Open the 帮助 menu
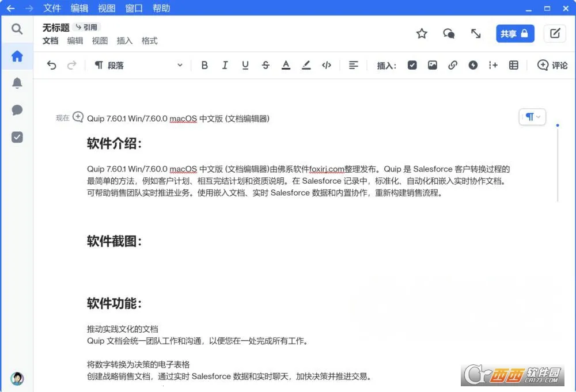Image resolution: width=576 pixels, height=392 pixels. [x=161, y=8]
